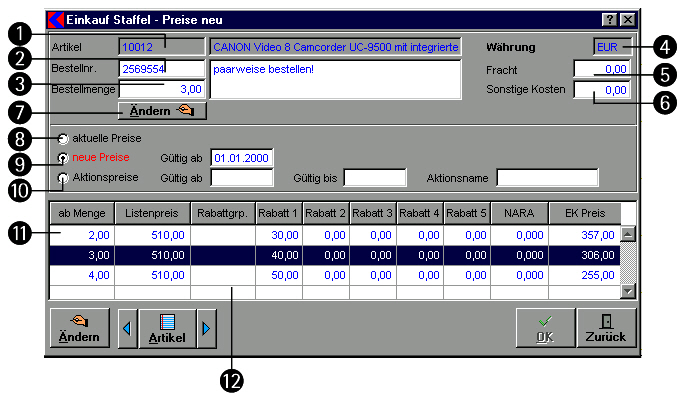Click EK Preis value 255,00
The width and height of the screenshot is (682, 397).
(585, 275)
